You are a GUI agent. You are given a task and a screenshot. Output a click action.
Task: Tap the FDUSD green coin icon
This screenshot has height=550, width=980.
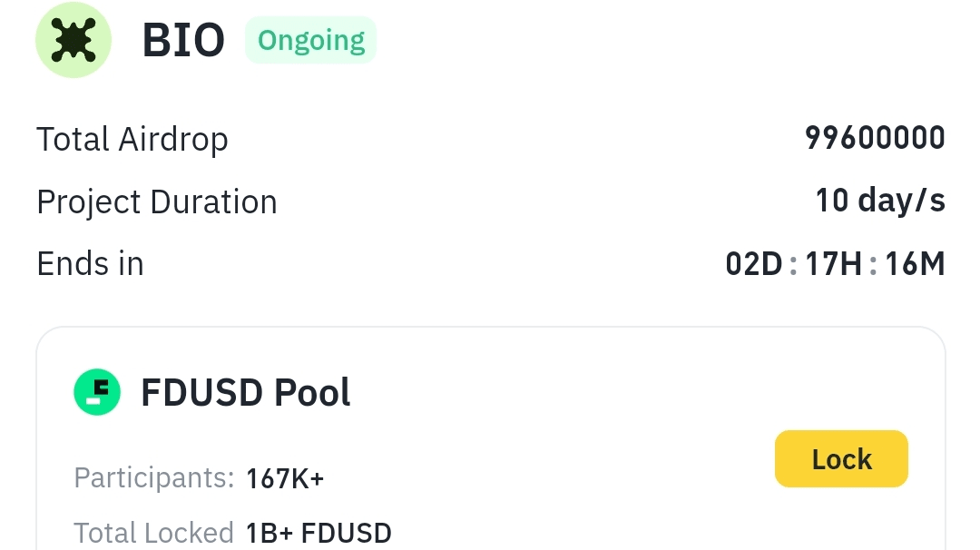(97, 392)
